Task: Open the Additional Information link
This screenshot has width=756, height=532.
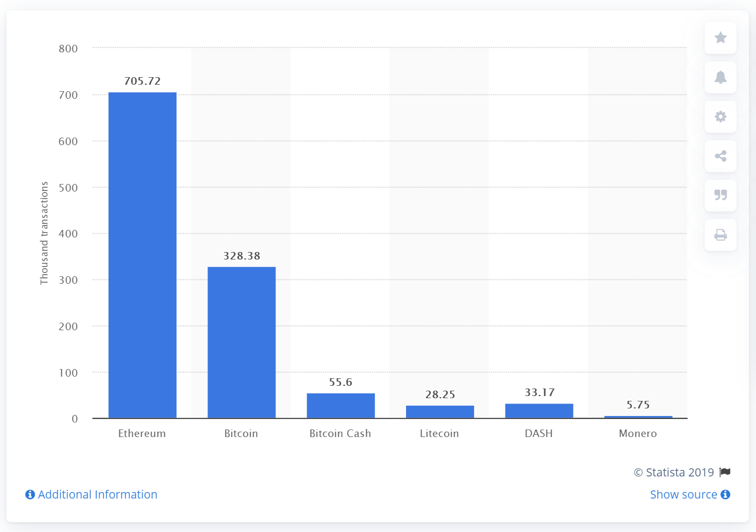Action: click(97, 494)
